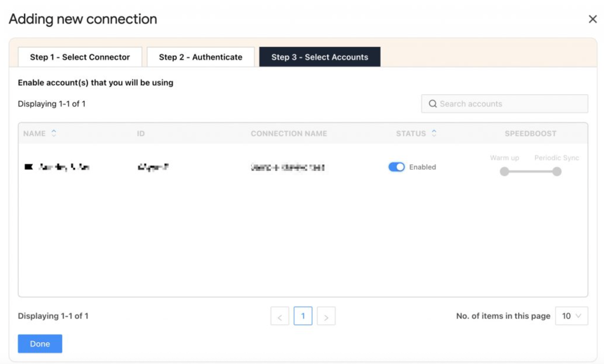Click the CONNECTION NAME column header

point(289,134)
